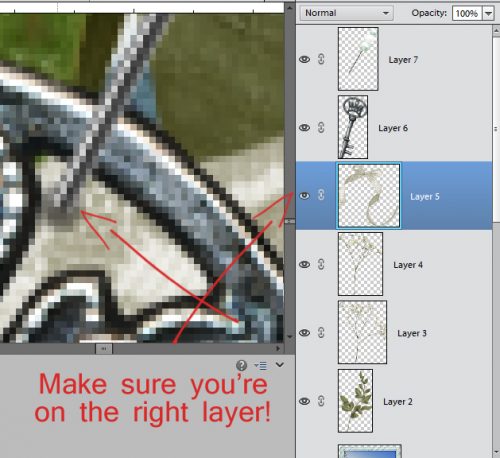Viewport: 500px width, 458px height.
Task: Click the canvas horizontal scrollbar thumb
Action: tap(104, 349)
